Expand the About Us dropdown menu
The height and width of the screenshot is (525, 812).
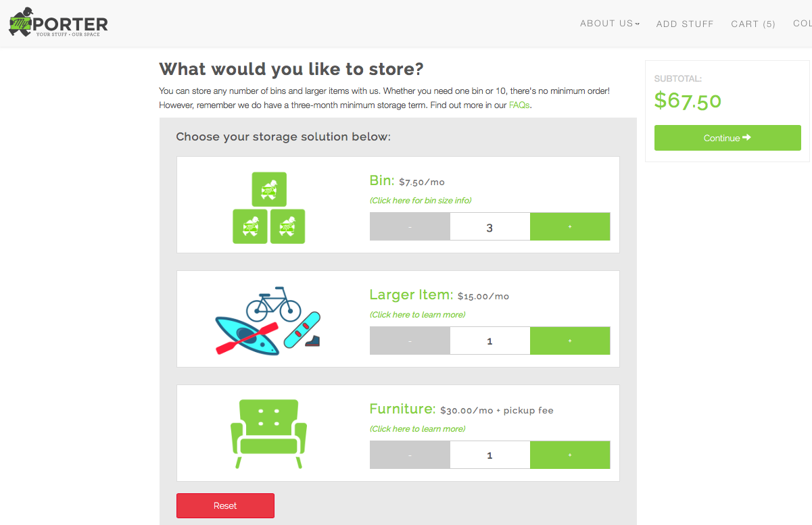[609, 24]
